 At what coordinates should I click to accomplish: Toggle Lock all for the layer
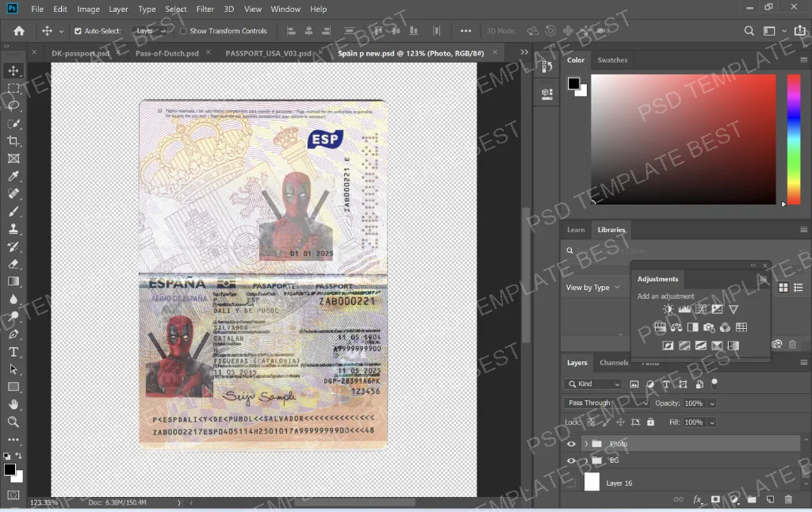pyautogui.click(x=650, y=422)
